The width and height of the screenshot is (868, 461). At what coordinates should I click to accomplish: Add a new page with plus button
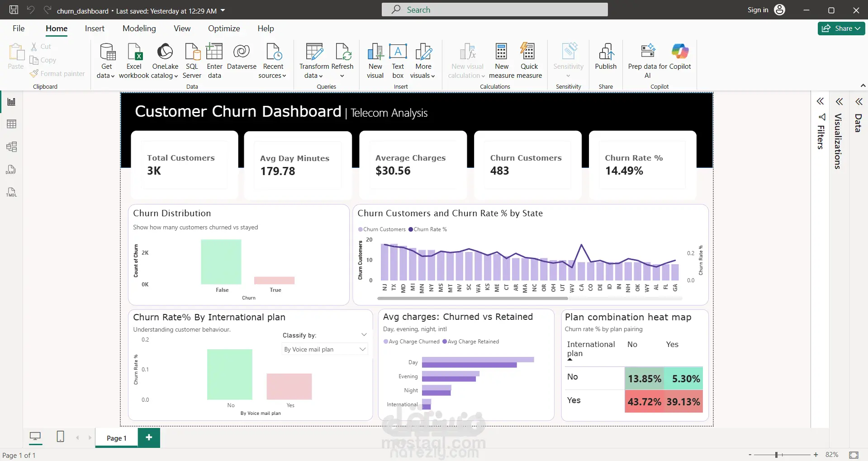pyautogui.click(x=149, y=437)
